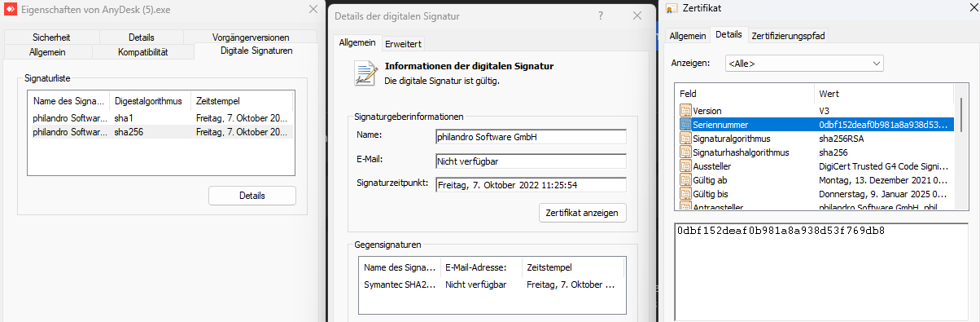This screenshot has width=980, height=322.
Task: Click the Feld column header
Action: (x=745, y=94)
